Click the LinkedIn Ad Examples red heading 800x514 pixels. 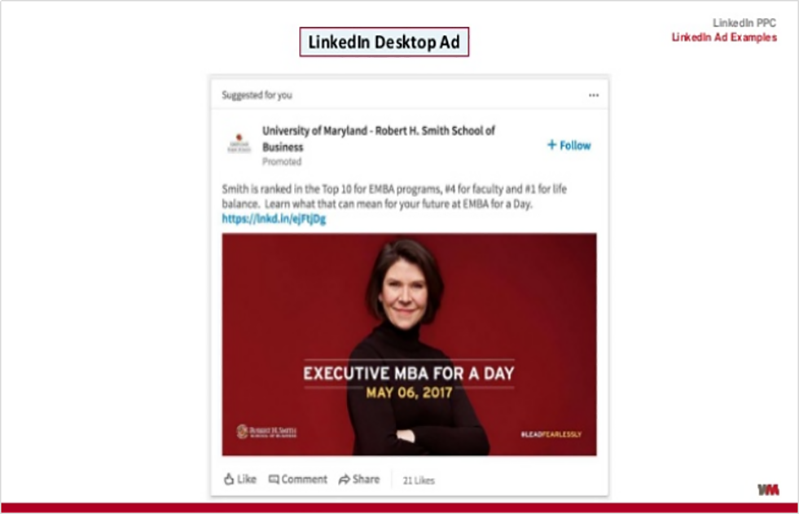[724, 37]
